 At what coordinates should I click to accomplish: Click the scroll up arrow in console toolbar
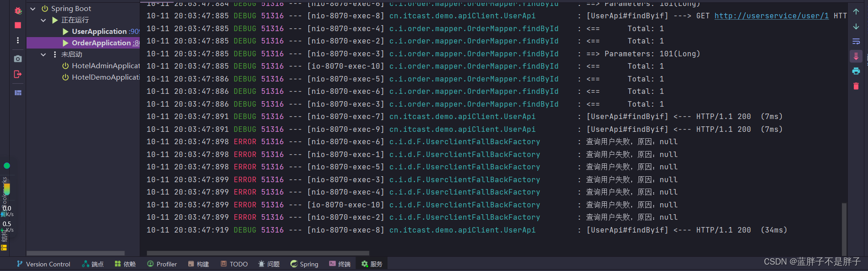[x=856, y=11]
